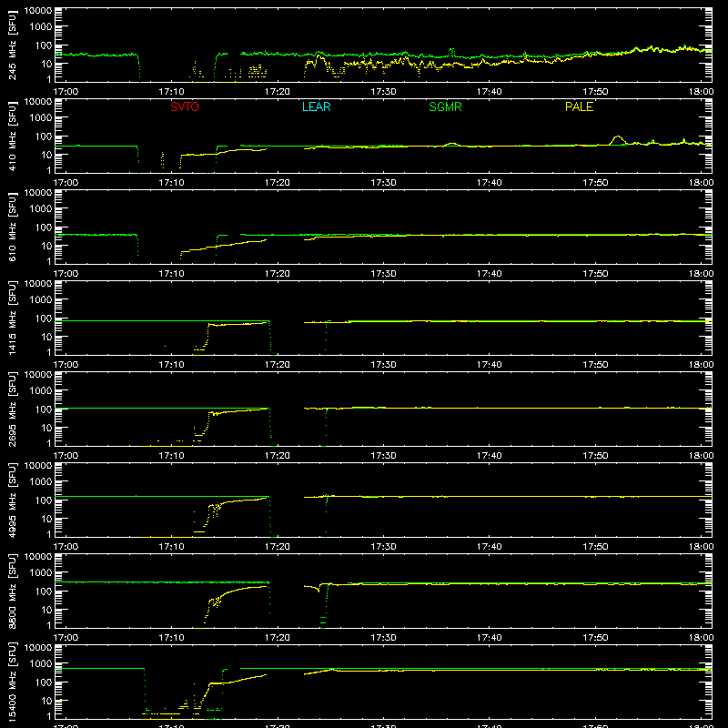Screen dimensions: 728x728
Task: Click the cyan LEAR station label
Action: tap(316, 106)
